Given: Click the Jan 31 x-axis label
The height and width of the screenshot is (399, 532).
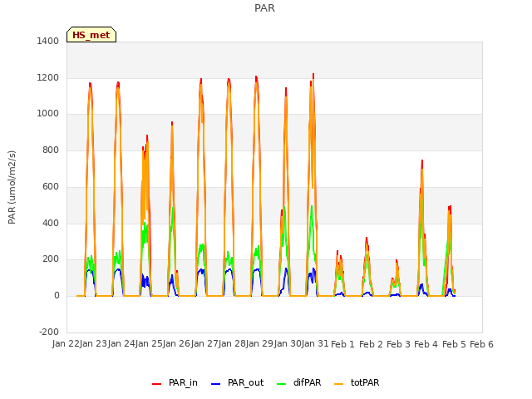Looking at the screenshot, I should pos(315,343).
